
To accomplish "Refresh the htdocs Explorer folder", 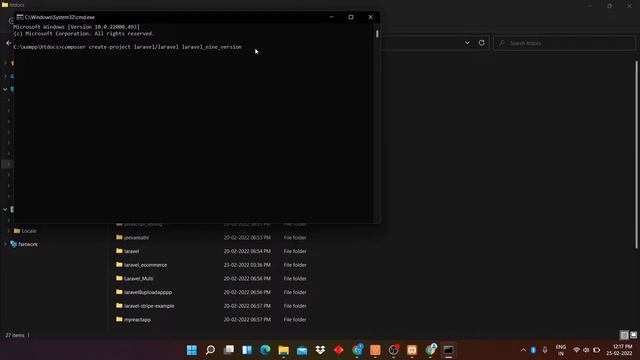I will coord(482,43).
